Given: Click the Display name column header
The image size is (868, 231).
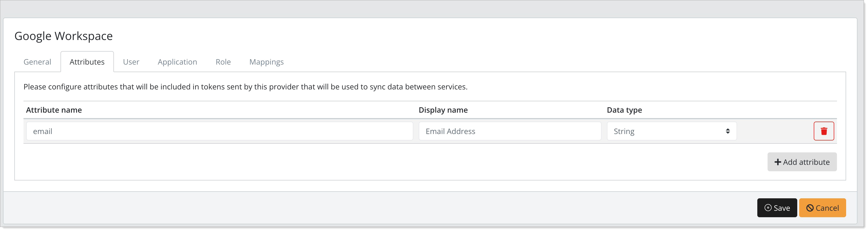Looking at the screenshot, I should [x=443, y=110].
